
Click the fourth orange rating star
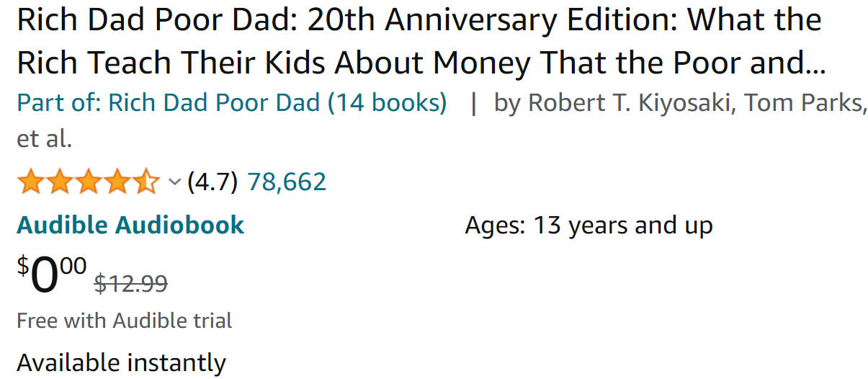[117, 182]
